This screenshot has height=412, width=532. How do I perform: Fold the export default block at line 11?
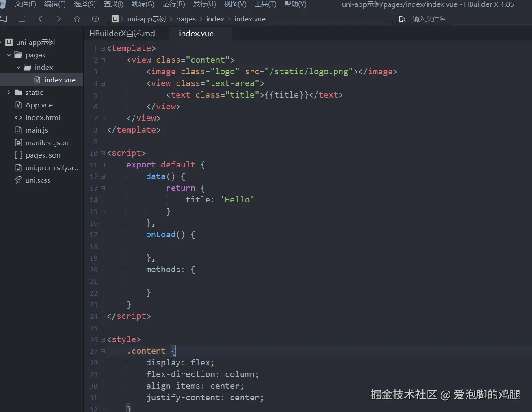[103, 165]
